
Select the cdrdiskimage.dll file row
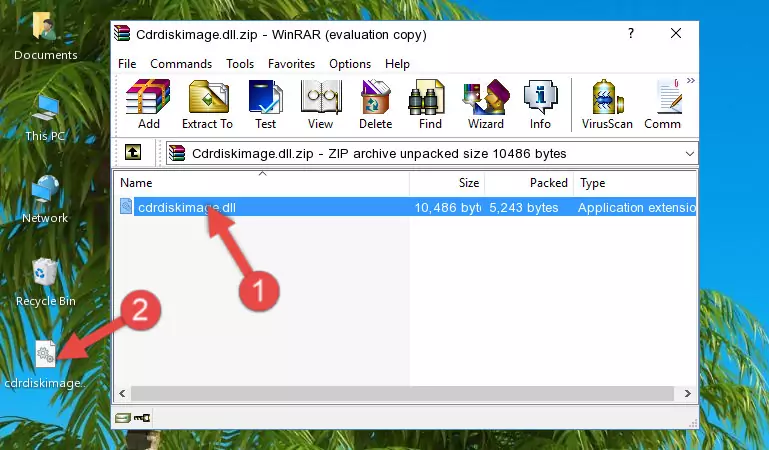[x=406, y=207]
